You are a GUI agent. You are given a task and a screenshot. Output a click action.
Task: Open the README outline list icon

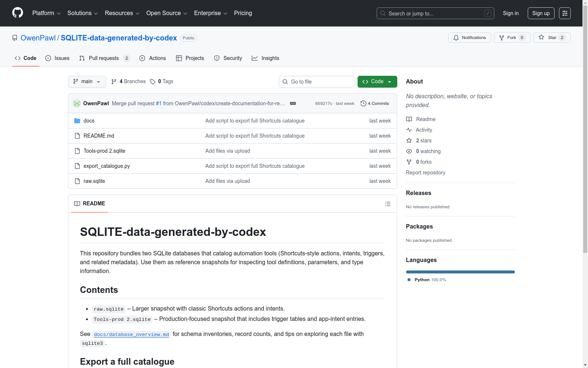pyautogui.click(x=388, y=204)
